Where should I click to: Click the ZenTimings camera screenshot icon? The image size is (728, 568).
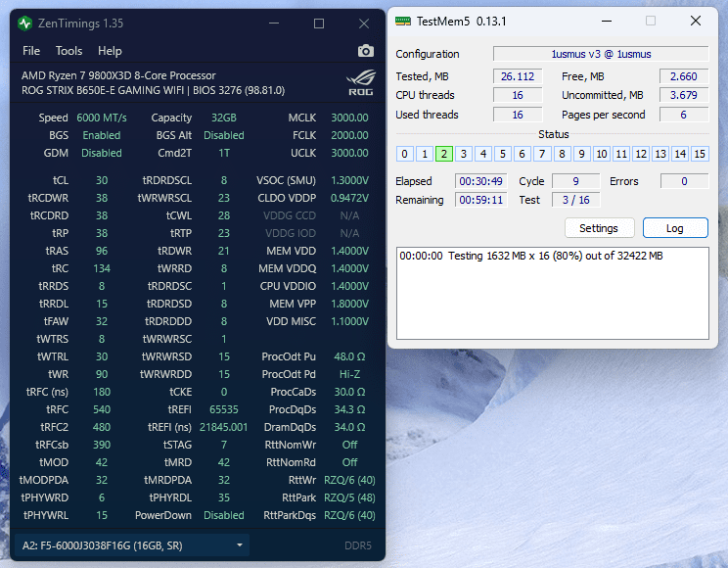click(365, 51)
